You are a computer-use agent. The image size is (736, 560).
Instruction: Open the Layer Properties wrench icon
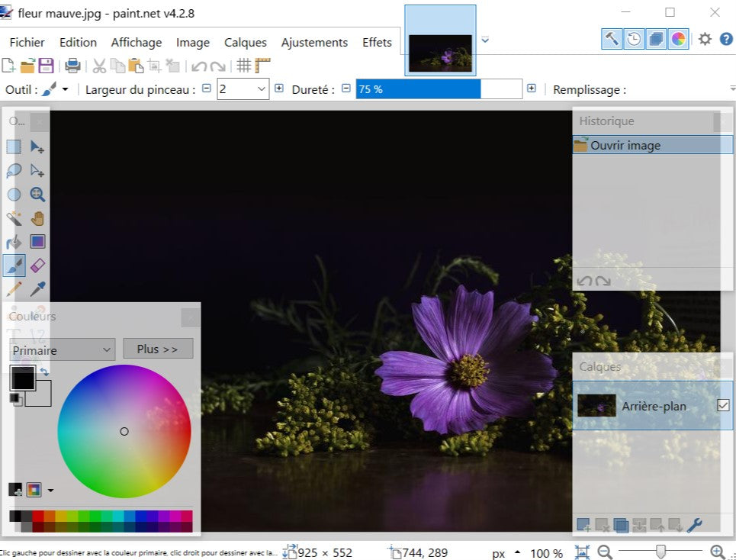(694, 525)
